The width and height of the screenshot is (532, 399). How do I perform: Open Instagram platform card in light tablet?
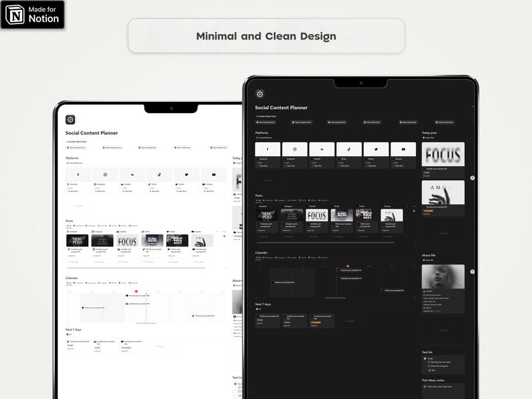click(105, 181)
